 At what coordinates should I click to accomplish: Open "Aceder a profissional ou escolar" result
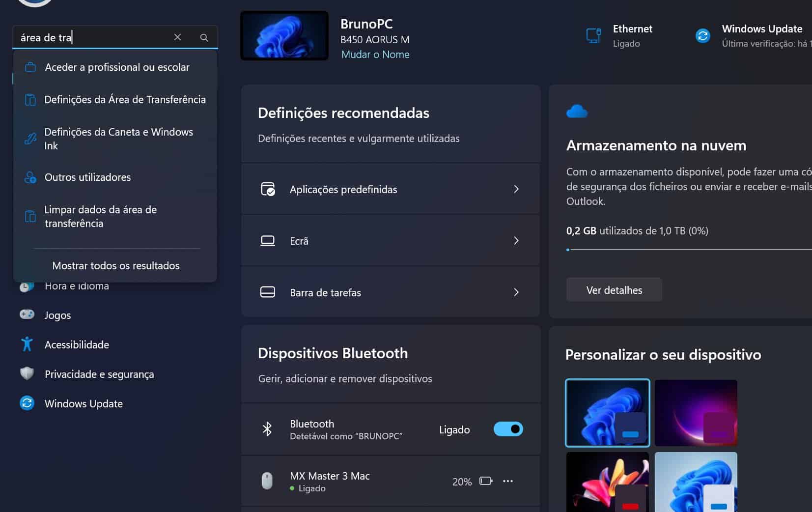pyautogui.click(x=115, y=67)
